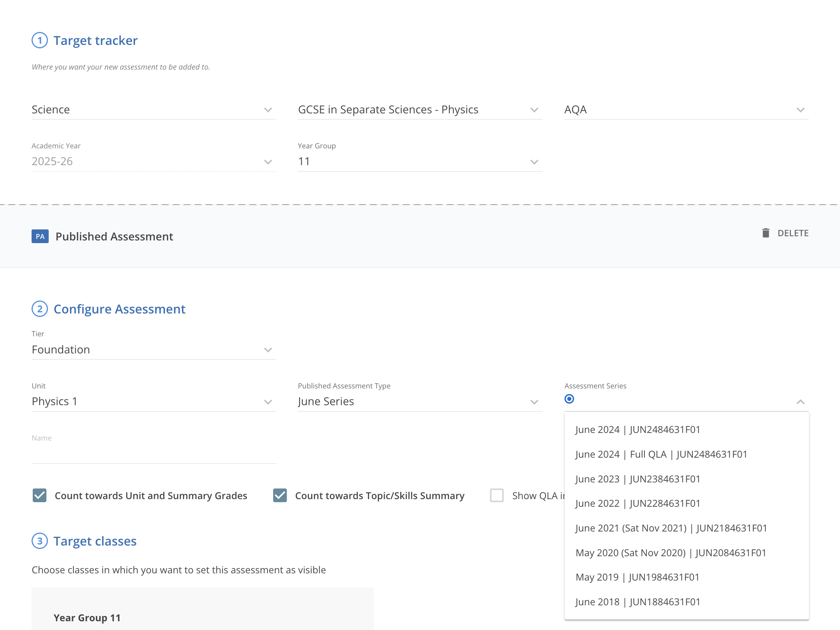Image resolution: width=840 pixels, height=630 pixels.
Task: Click the Year Group 11 classes header
Action: pyautogui.click(x=87, y=618)
